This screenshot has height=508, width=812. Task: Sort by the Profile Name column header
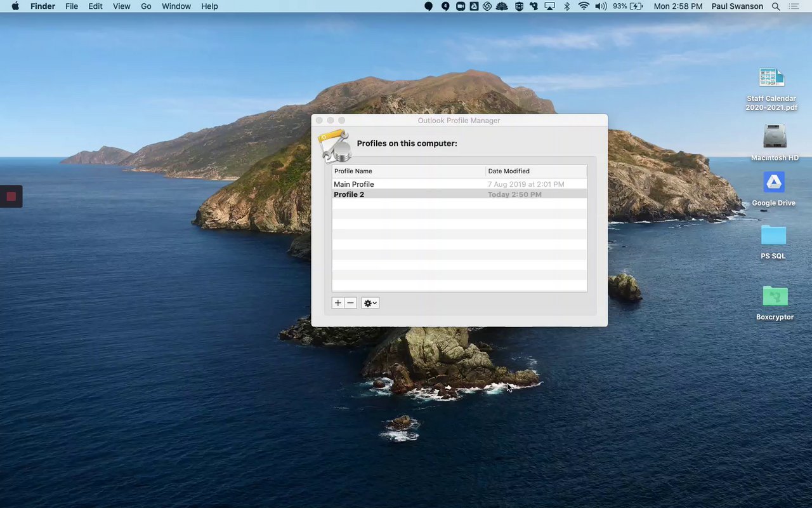click(409, 171)
